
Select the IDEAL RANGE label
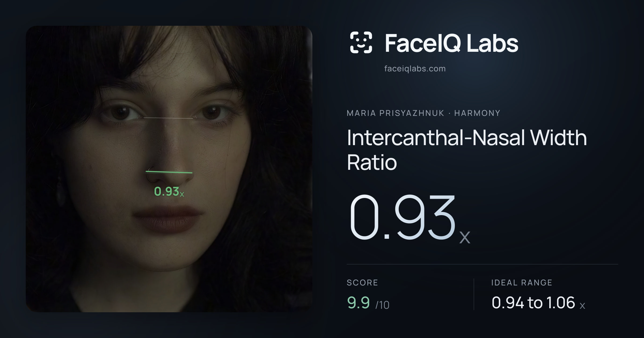point(522,283)
